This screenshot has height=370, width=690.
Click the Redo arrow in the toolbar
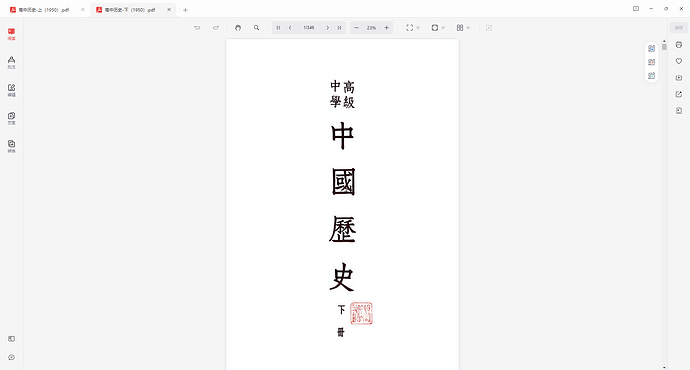point(216,28)
